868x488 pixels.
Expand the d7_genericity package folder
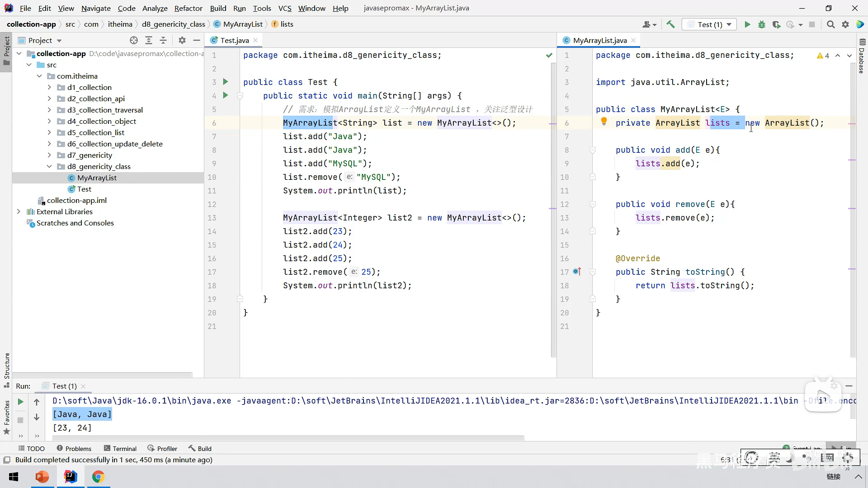coord(49,155)
